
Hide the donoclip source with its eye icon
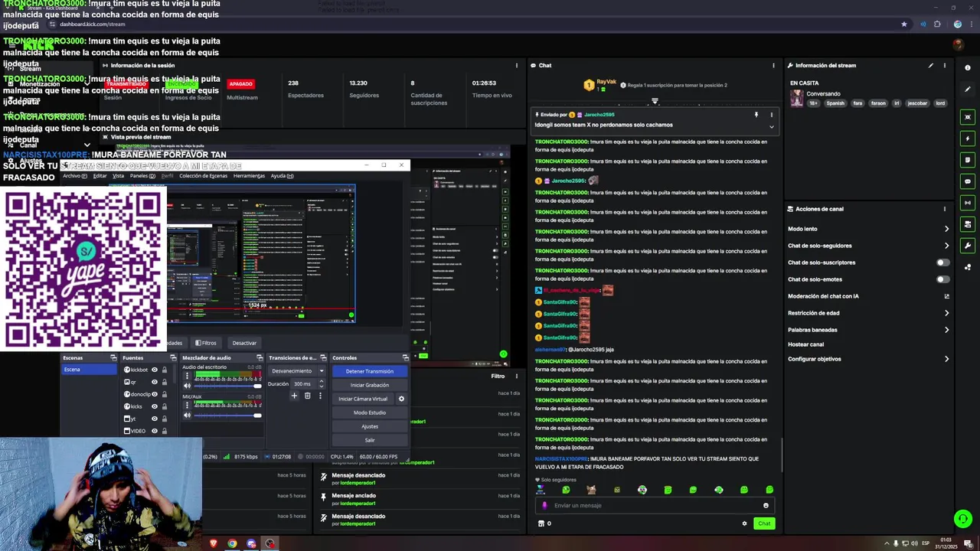[154, 394]
